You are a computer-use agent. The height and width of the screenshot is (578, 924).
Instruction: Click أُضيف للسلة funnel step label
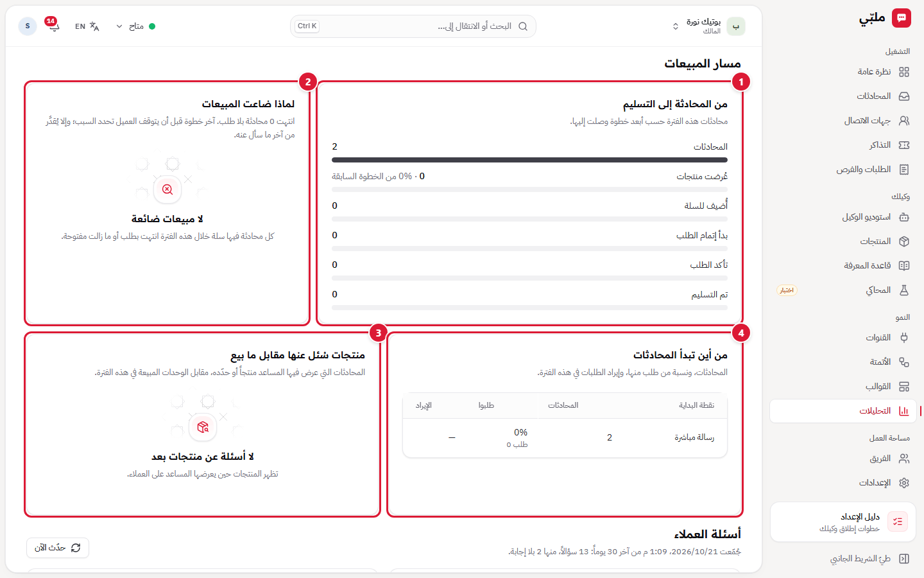pyautogui.click(x=706, y=206)
